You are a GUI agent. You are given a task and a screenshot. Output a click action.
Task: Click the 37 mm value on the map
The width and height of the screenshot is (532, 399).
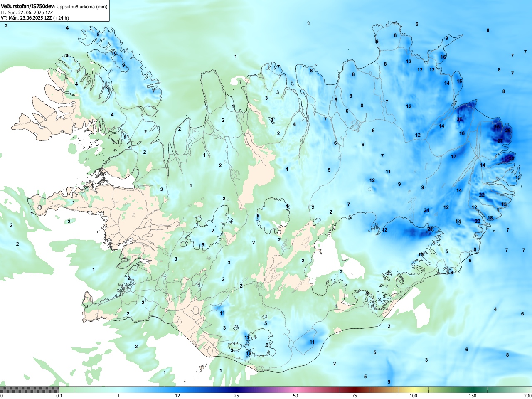pos(459,119)
